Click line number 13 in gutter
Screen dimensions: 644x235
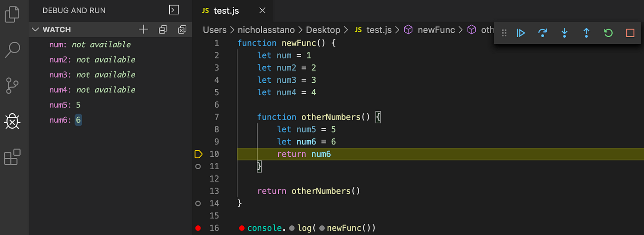click(214, 191)
